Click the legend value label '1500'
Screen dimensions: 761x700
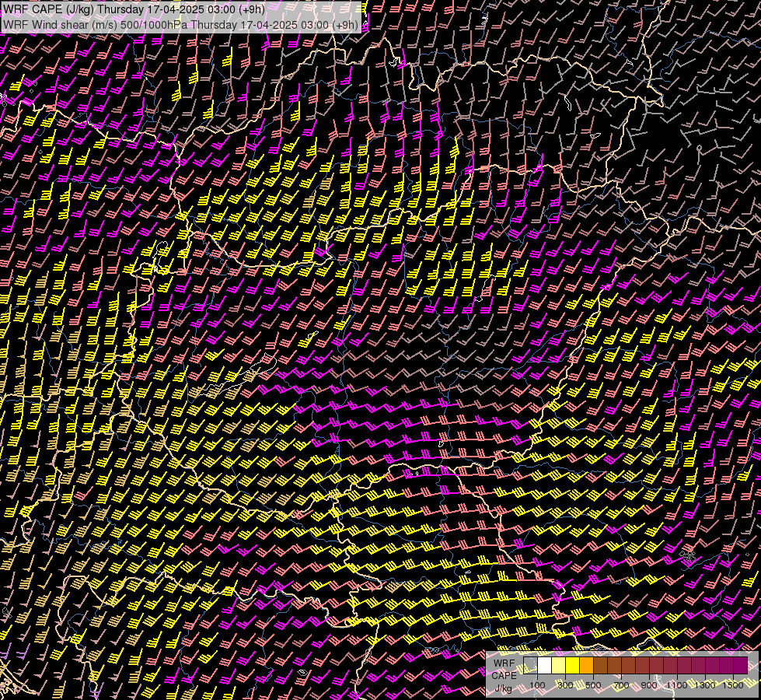[x=733, y=685]
